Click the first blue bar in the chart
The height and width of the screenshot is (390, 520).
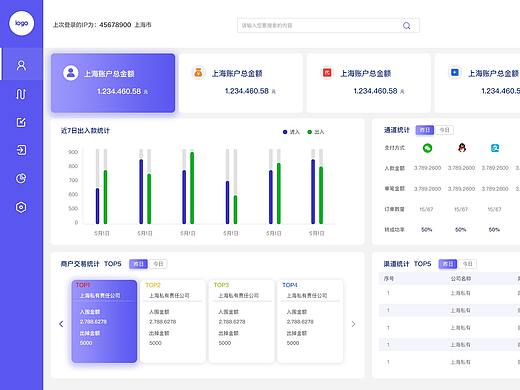tap(97, 206)
